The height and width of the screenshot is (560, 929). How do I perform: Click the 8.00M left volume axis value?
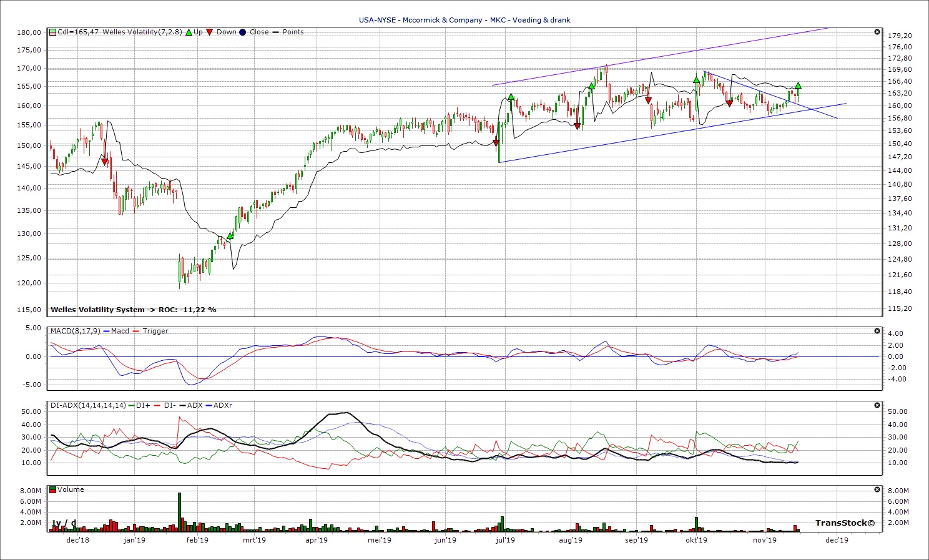coord(31,492)
